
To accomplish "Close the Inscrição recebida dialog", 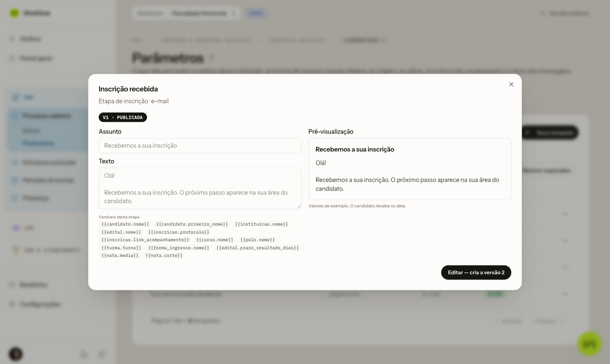I will point(511,84).
